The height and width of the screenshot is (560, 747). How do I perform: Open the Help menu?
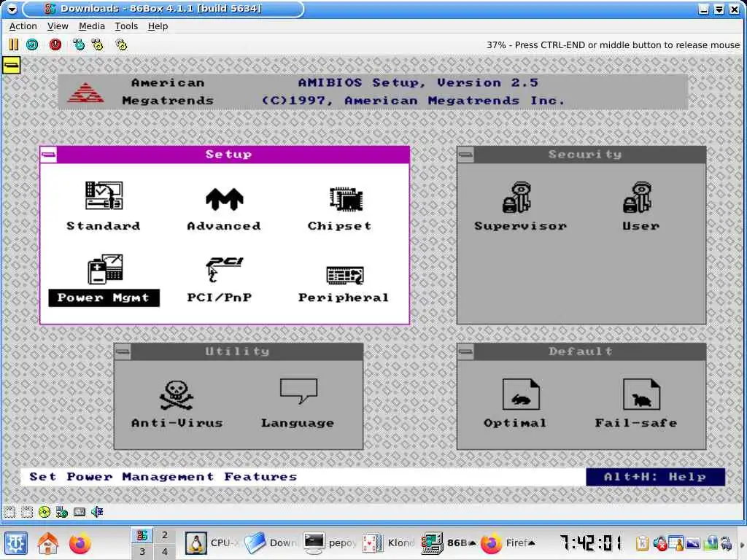click(x=158, y=26)
